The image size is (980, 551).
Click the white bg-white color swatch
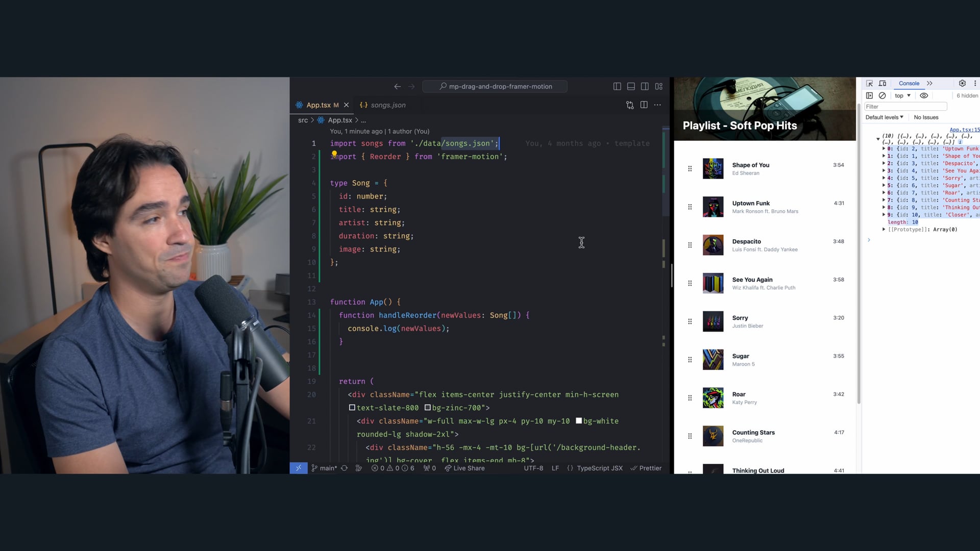(579, 421)
